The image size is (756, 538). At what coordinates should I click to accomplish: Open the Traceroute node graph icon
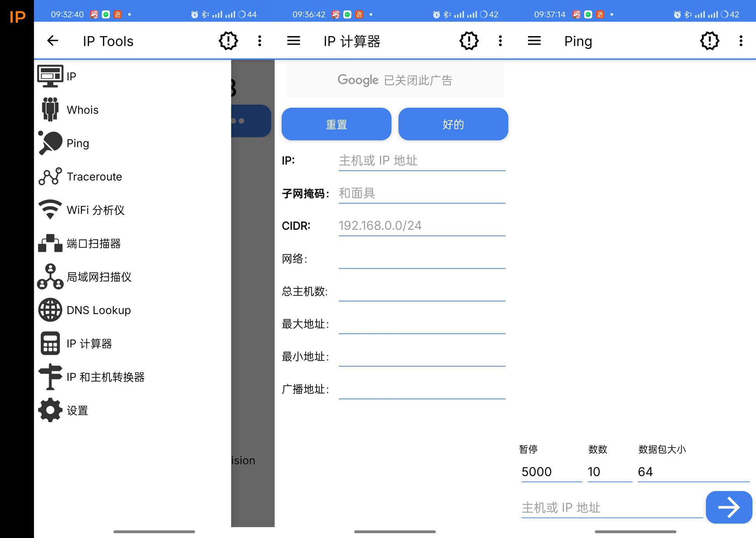[x=50, y=177]
